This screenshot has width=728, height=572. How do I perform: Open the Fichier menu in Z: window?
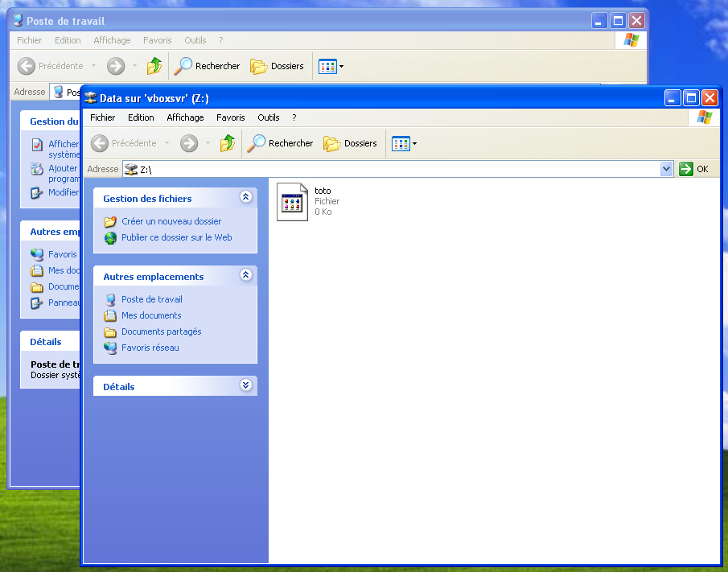(x=102, y=117)
